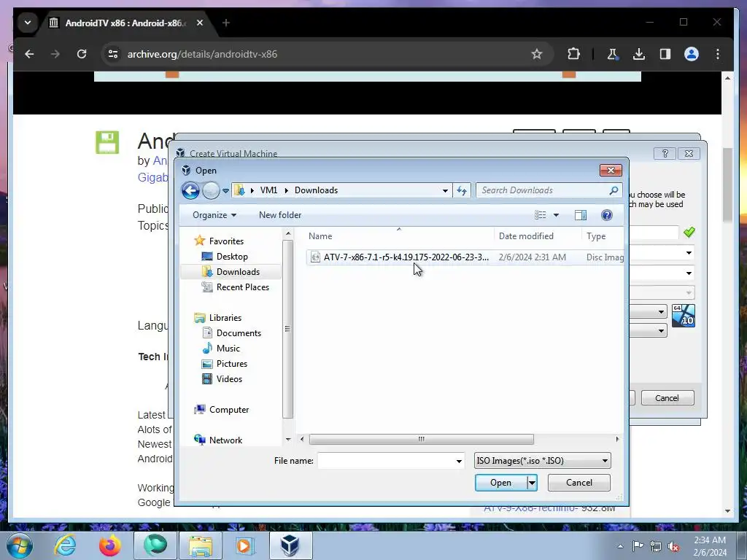Open the Videos library
The height and width of the screenshot is (560, 747).
click(x=229, y=379)
